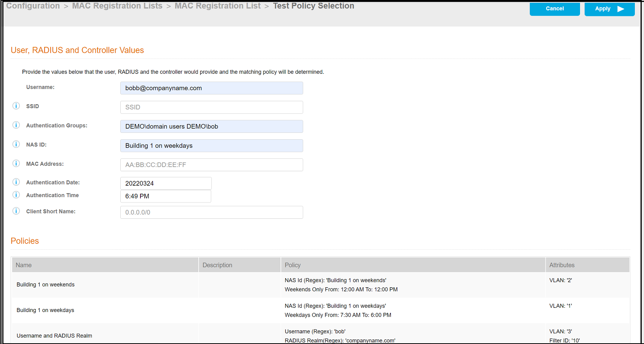Screen dimensions: 644x344
Task: Click 'User, RADIUS and Controller Values' heading
Action: [x=77, y=50]
